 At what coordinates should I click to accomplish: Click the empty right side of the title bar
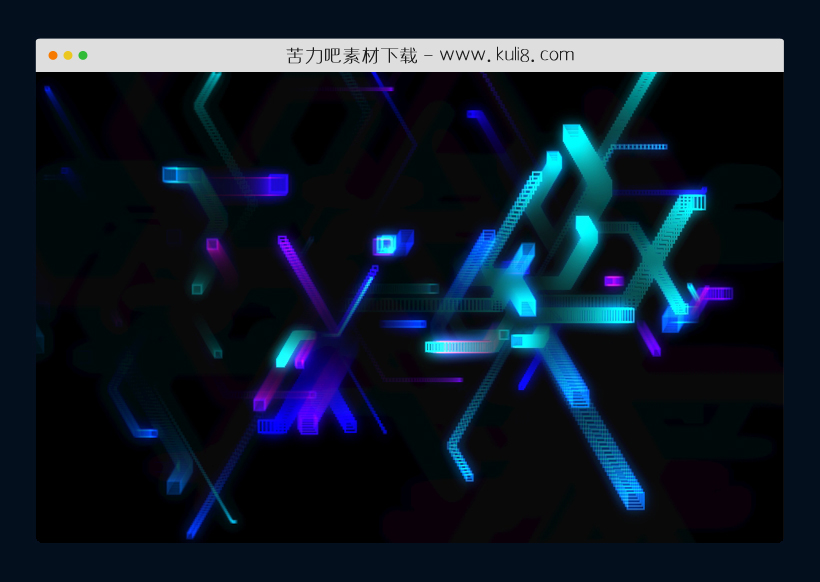pyautogui.click(x=700, y=55)
